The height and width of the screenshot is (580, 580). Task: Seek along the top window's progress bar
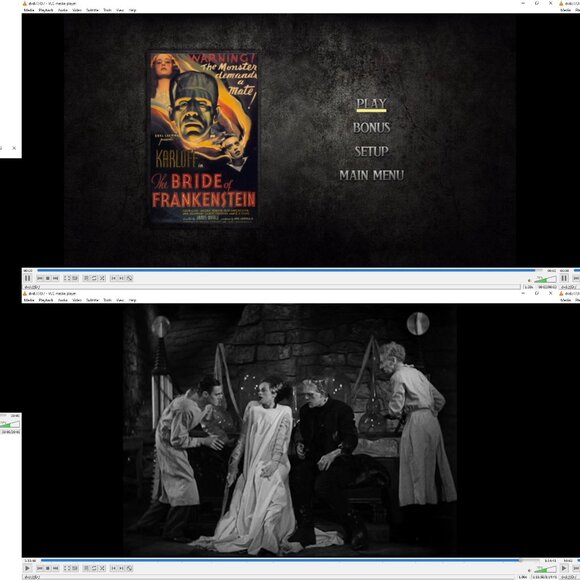pyautogui.click(x=290, y=270)
